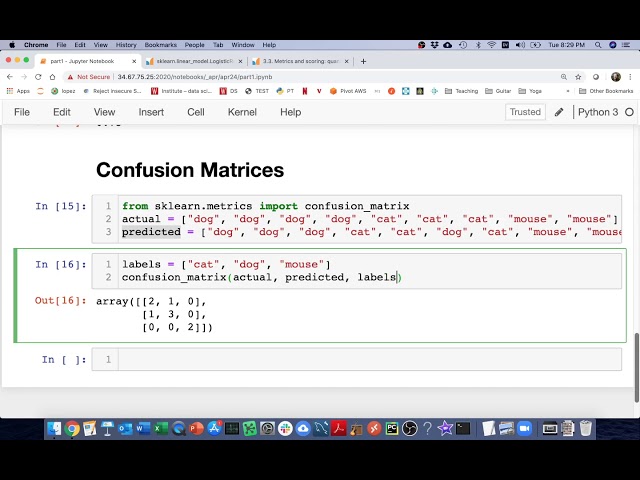640x480 pixels.
Task: Click the Python 3 kernel status circle
Action: [x=629, y=112]
